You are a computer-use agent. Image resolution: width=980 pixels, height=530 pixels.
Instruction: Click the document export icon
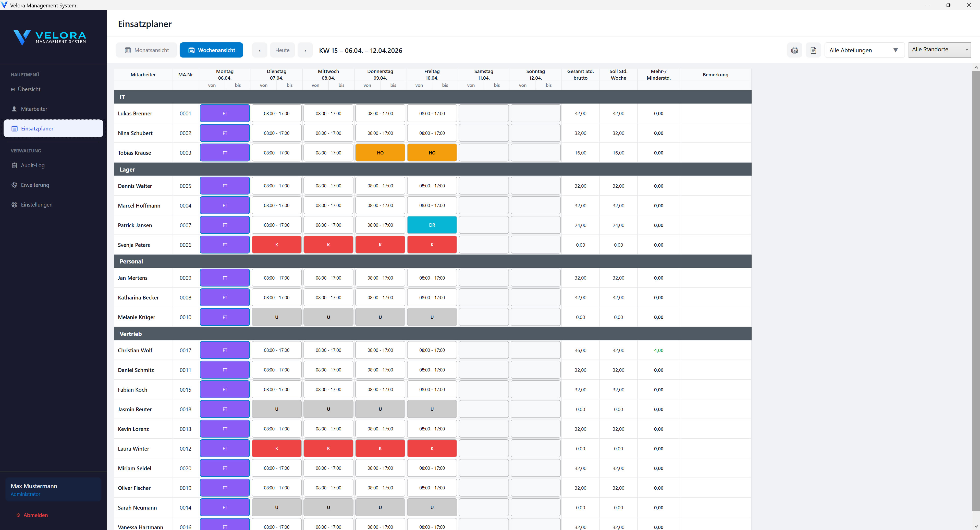tap(813, 50)
